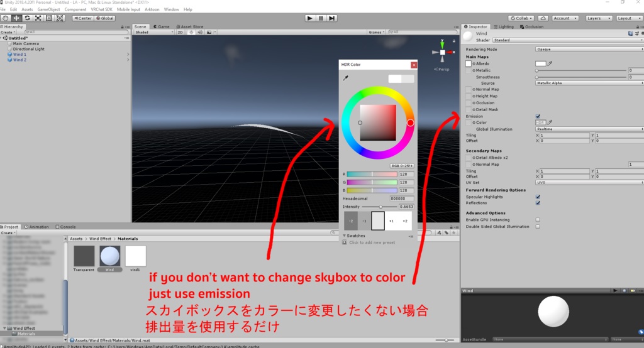Toggle Global handle rotation
This screenshot has height=348, width=644.
[105, 18]
